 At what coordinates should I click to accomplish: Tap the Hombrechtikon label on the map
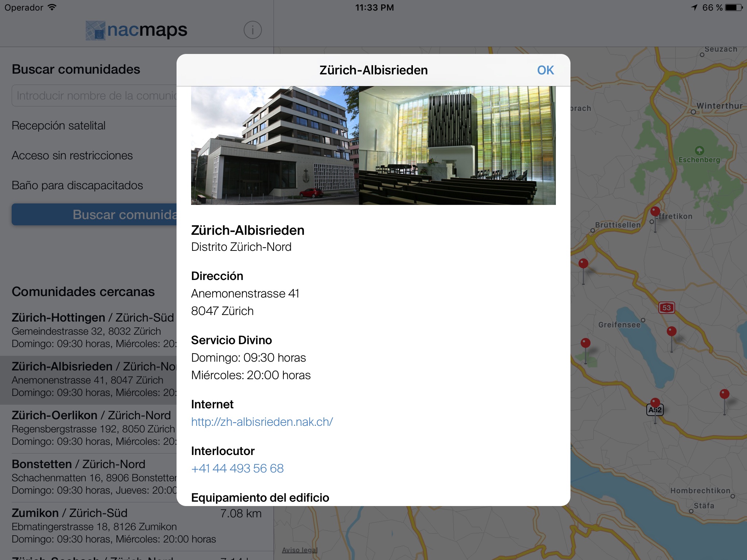pos(700,490)
